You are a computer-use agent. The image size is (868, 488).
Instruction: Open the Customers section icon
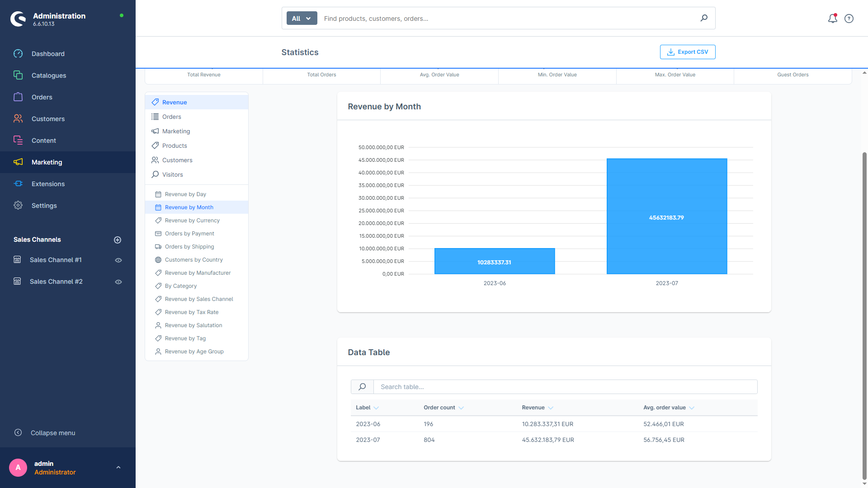point(18,118)
